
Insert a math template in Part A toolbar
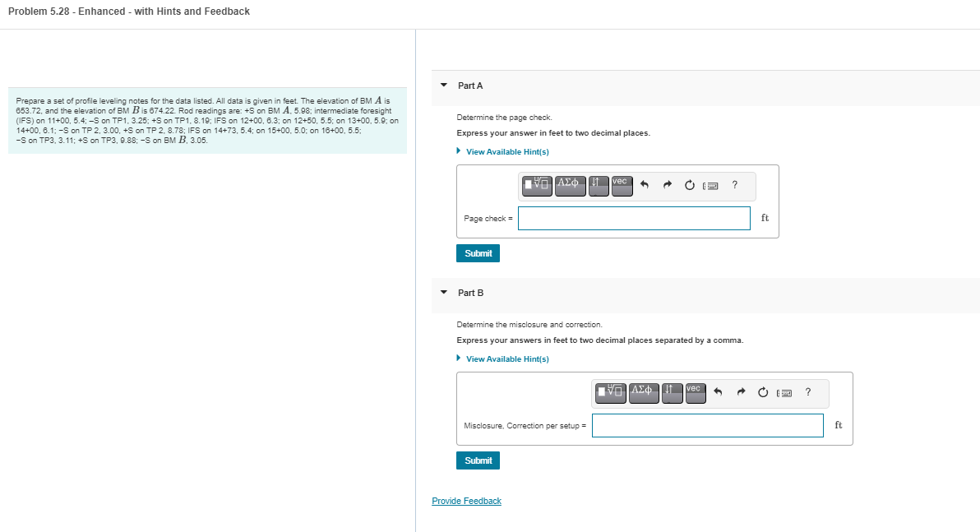tap(537, 186)
